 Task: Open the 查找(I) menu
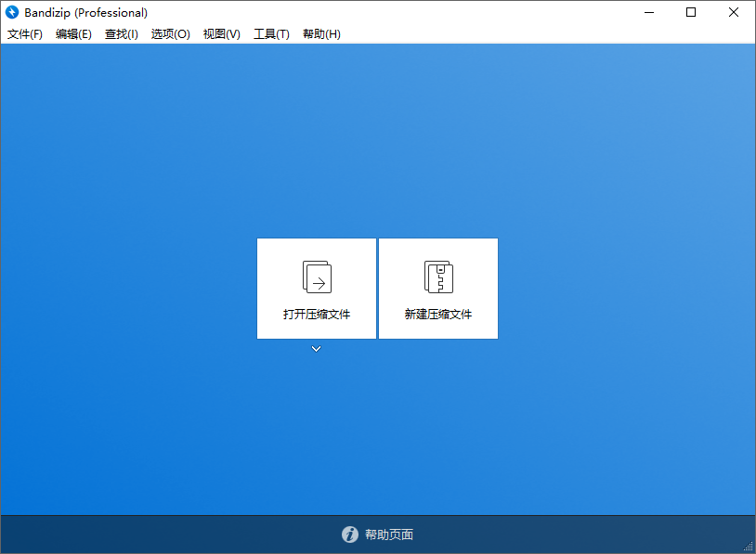coord(121,33)
